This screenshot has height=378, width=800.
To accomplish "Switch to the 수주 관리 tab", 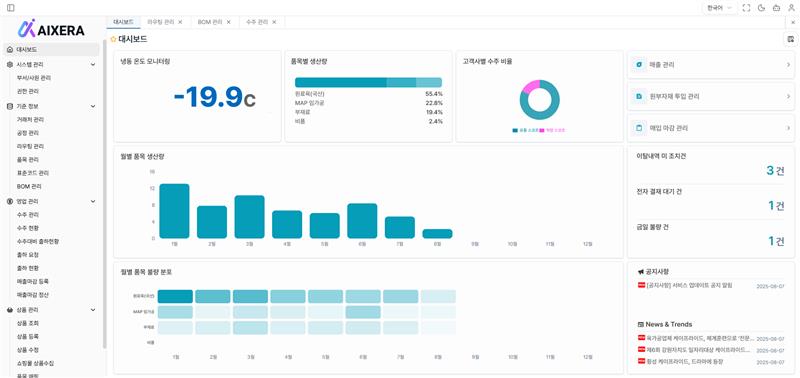I will pyautogui.click(x=257, y=22).
